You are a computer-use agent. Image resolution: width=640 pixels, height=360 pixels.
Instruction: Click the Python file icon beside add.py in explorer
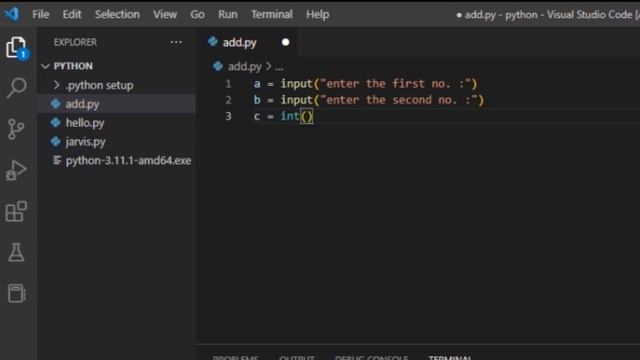pos(56,104)
